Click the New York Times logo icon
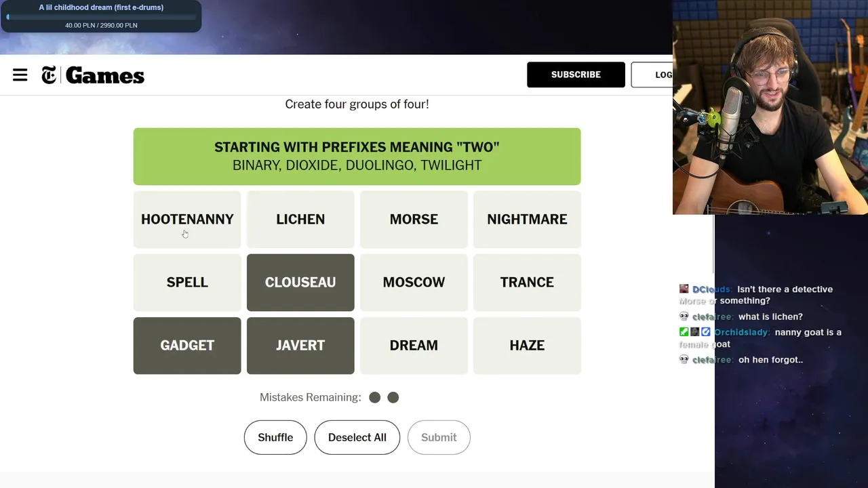This screenshot has height=488, width=868. 49,75
